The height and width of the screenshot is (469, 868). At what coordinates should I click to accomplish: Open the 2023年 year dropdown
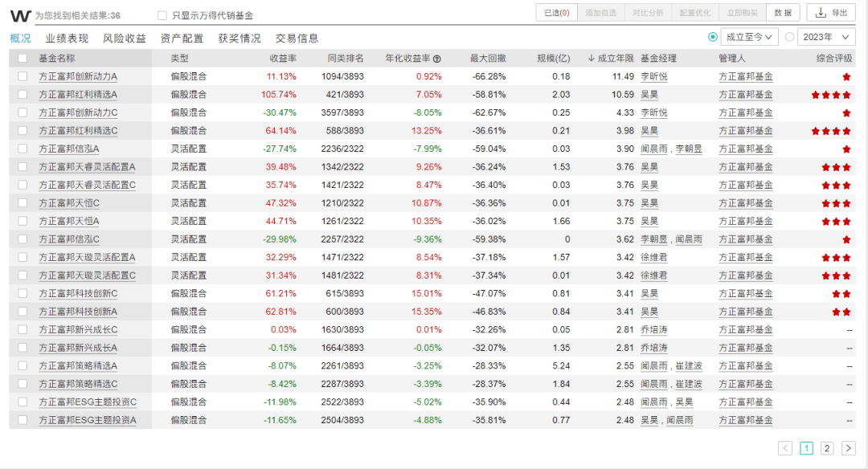pos(826,37)
